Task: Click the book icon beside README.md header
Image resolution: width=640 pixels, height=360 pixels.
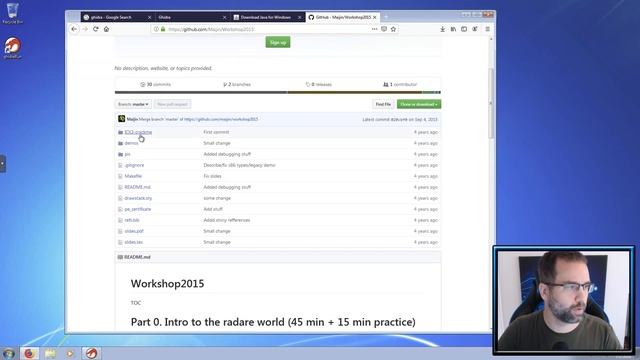Action: click(120, 257)
